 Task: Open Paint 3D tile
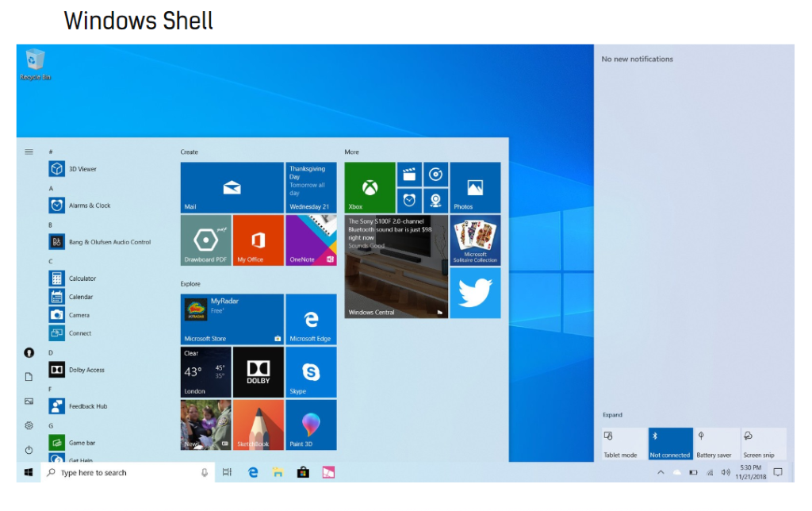pyautogui.click(x=311, y=425)
